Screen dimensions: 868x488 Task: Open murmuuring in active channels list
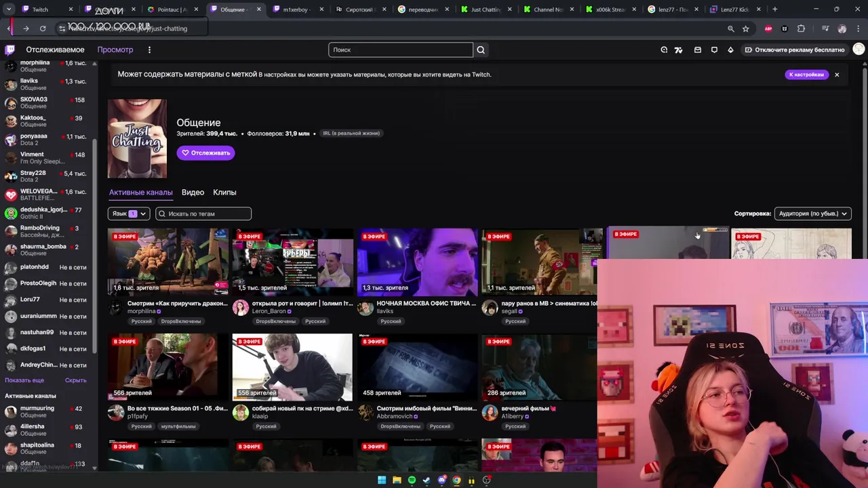[x=47, y=411]
